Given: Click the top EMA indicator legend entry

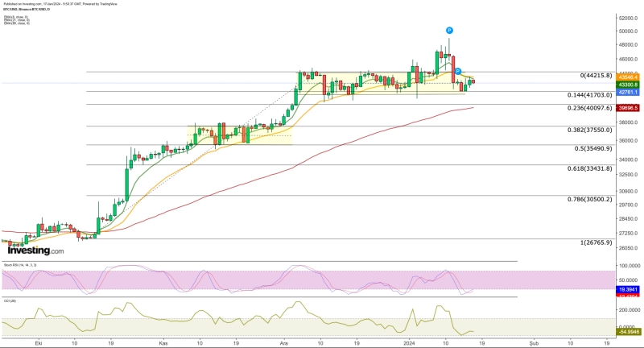Looking at the screenshot, I should click(17, 15).
